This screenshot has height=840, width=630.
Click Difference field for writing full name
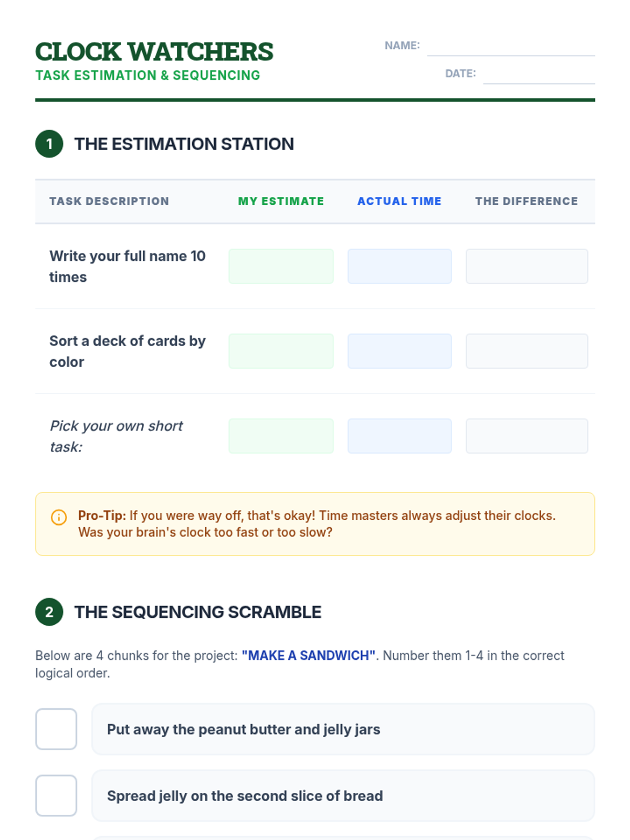pyautogui.click(x=527, y=266)
